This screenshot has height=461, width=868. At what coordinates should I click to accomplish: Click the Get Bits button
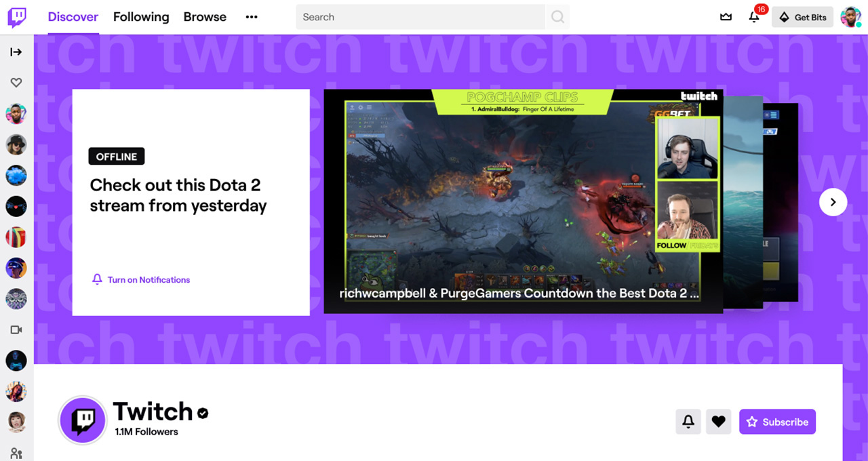(x=802, y=17)
